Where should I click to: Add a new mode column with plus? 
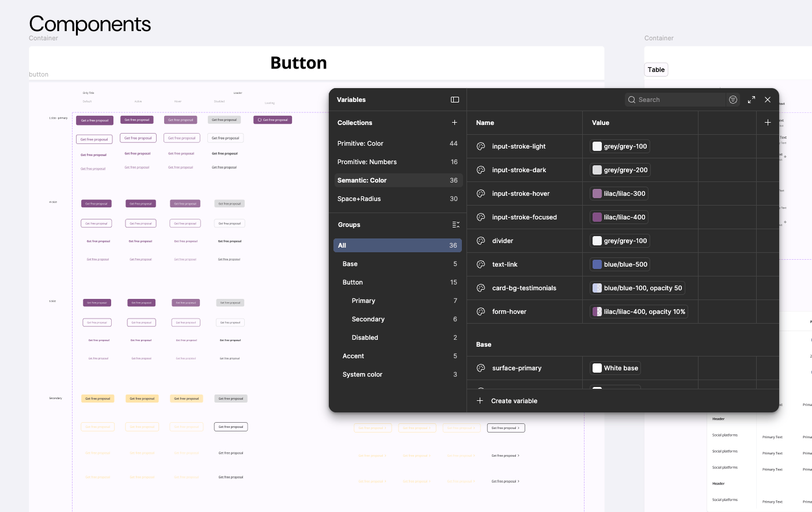coord(767,123)
